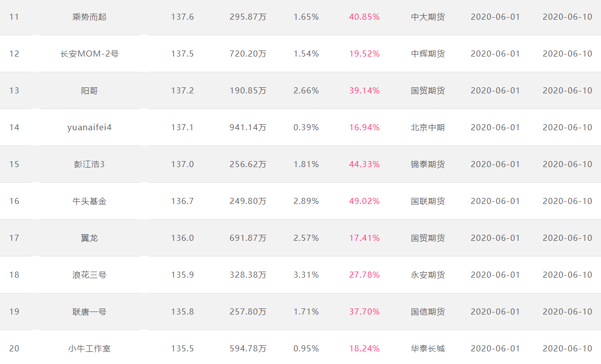Screen dimensions: 601x364
Task: Select the 锦泰期货 company cell
Action: coord(428,164)
